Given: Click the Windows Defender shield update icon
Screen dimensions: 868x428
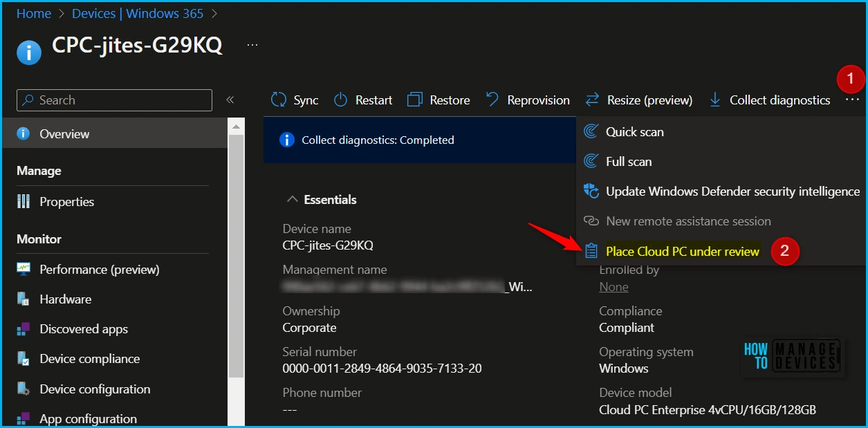Looking at the screenshot, I should pyautogui.click(x=591, y=191).
